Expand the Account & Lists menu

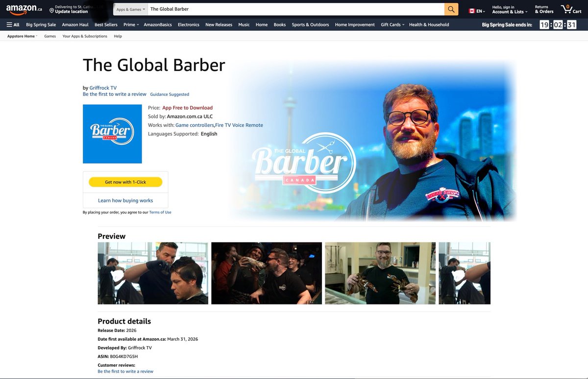(x=510, y=9)
